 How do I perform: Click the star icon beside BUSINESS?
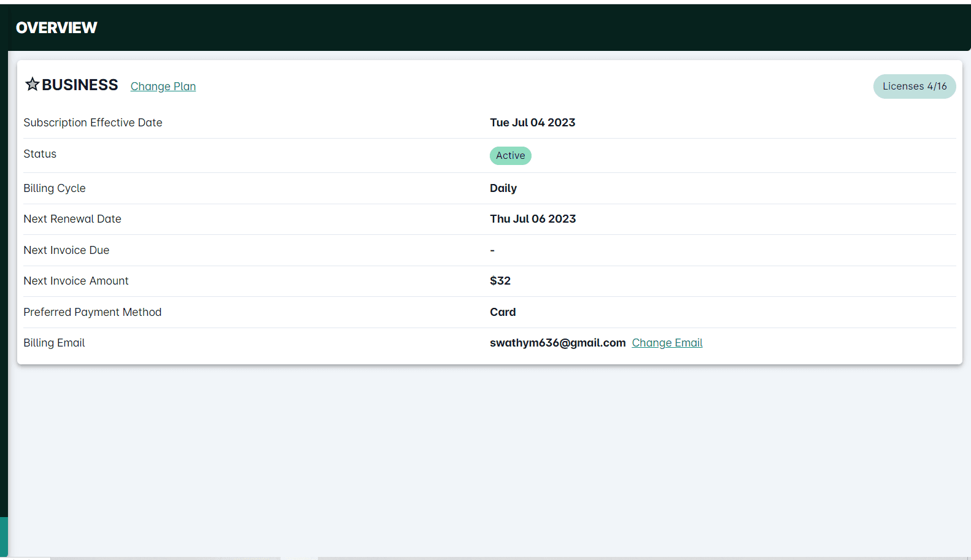coord(33,84)
